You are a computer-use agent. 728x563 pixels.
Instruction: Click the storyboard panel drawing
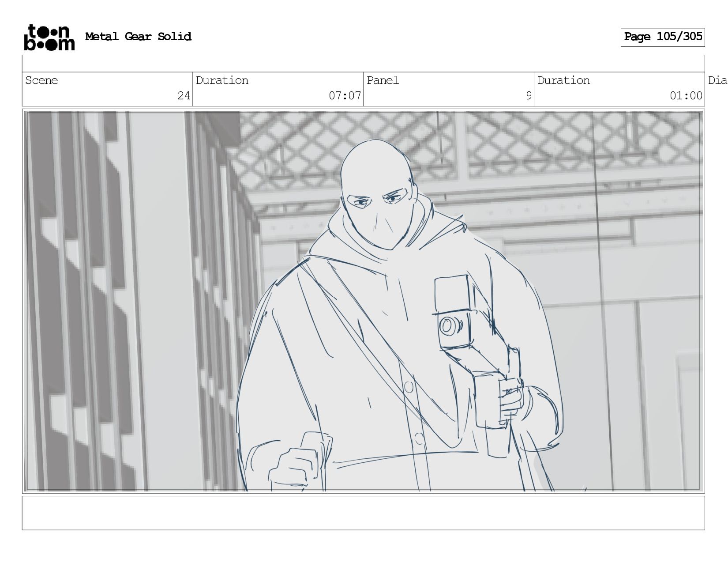click(363, 301)
